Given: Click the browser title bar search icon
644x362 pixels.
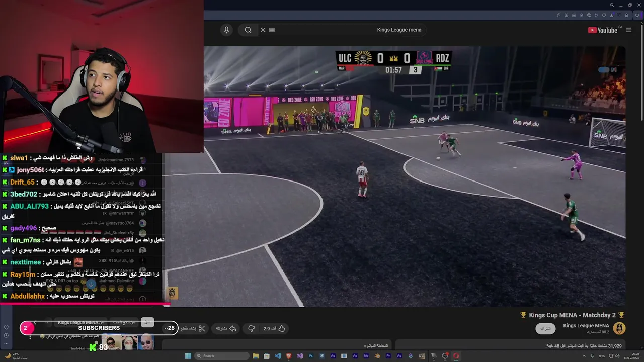Looking at the screenshot, I should [612, 5].
